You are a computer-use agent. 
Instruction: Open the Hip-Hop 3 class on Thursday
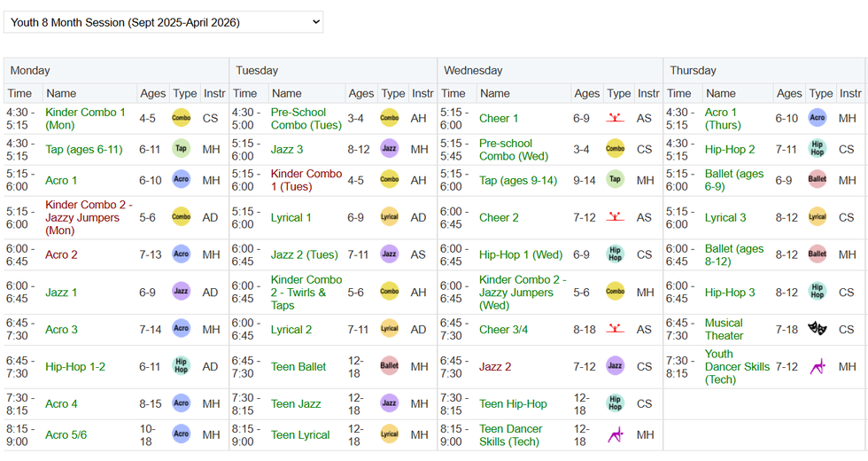point(730,293)
